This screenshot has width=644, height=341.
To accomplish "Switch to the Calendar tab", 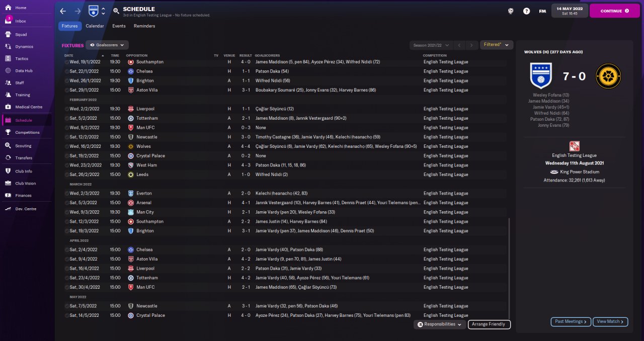I will (x=95, y=26).
